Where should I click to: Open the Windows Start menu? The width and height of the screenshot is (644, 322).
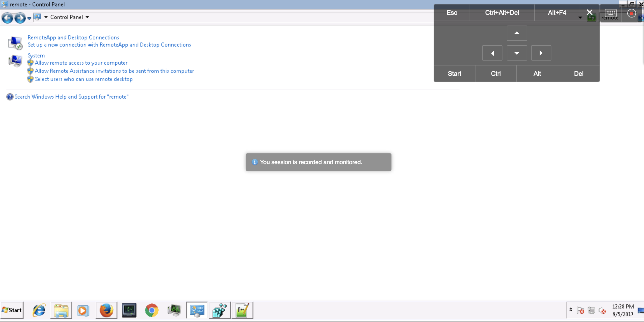point(12,310)
